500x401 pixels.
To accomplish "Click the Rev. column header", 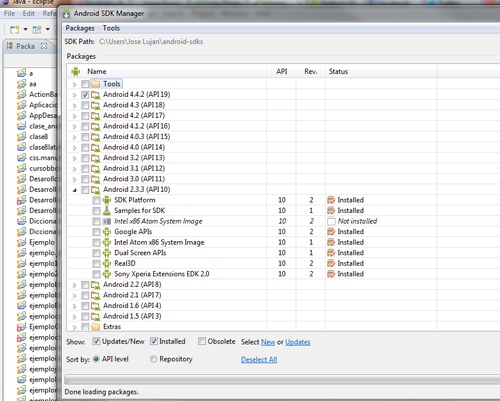I will pos(311,71).
